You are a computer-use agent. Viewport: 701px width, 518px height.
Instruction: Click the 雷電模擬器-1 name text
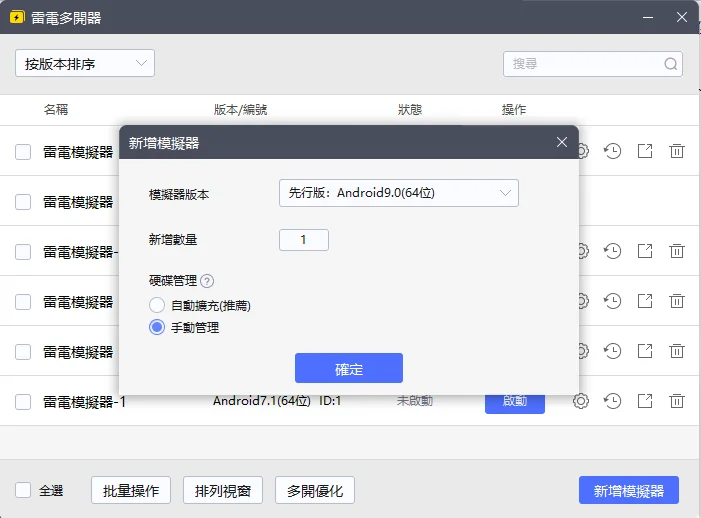pos(84,402)
